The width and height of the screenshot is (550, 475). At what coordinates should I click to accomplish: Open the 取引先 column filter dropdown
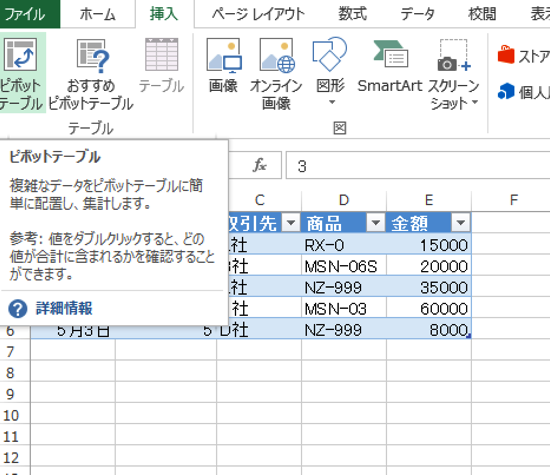[x=291, y=222]
